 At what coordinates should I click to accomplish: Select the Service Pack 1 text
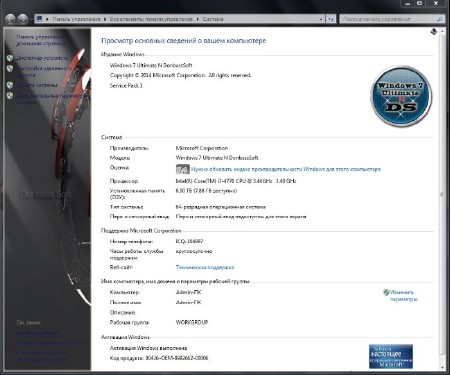tap(126, 86)
